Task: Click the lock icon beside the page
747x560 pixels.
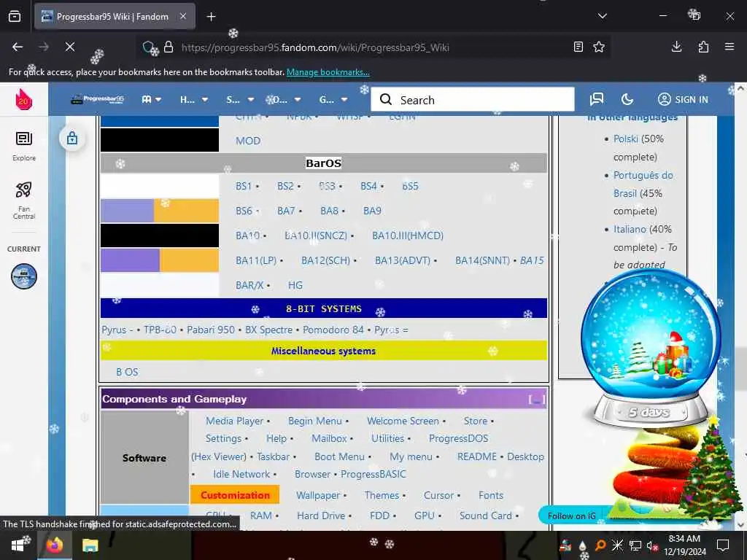Action: coord(72,139)
